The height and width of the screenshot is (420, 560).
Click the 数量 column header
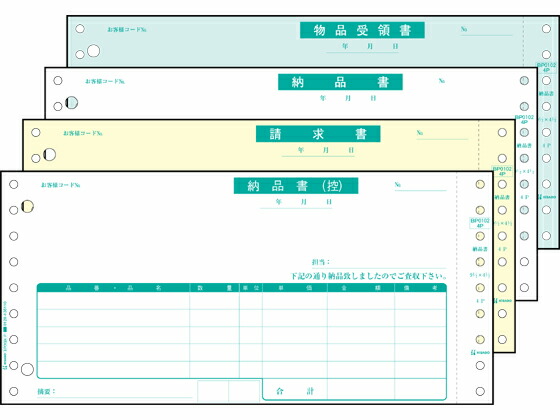[x=214, y=288]
